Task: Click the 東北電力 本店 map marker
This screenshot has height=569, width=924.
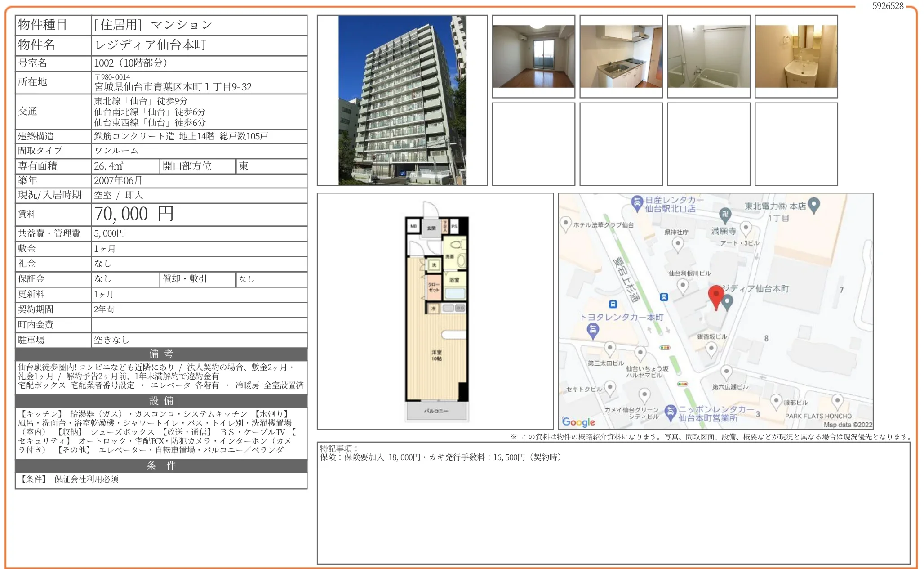Action: click(x=814, y=206)
